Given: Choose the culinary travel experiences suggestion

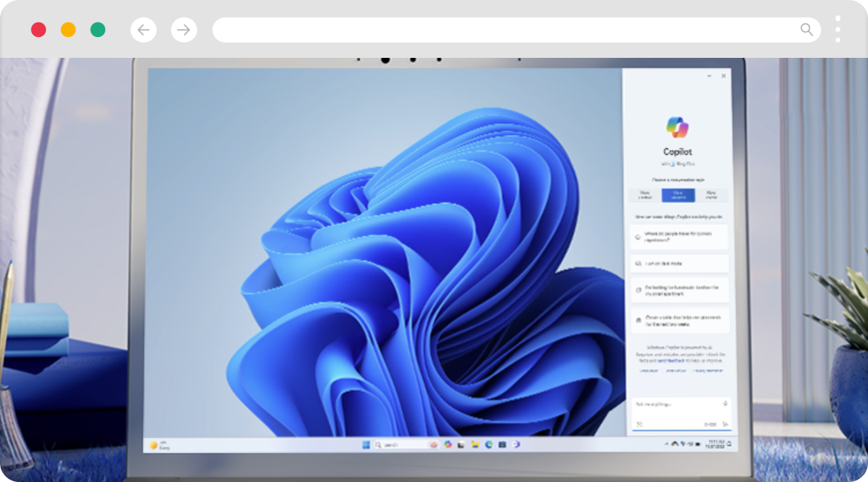Looking at the screenshot, I should 679,237.
